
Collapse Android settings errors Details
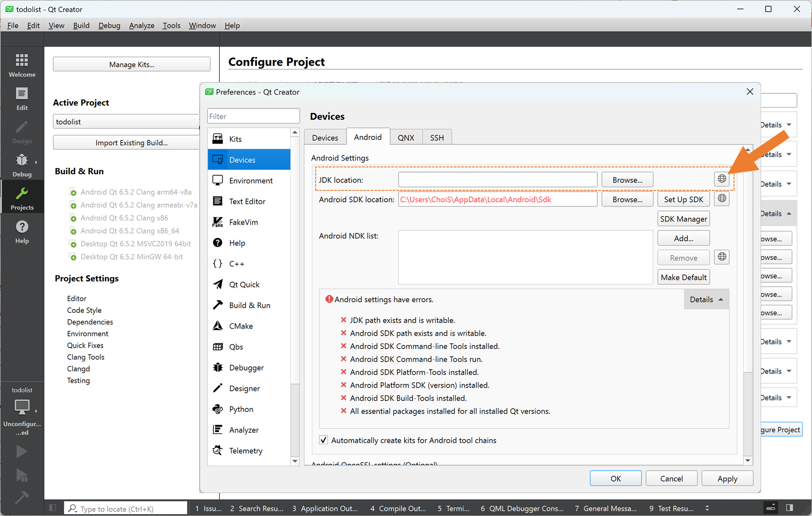706,300
